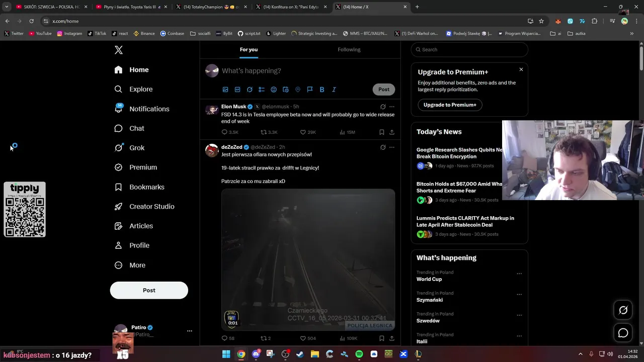Reload the page in Chrome
Image resolution: width=644 pixels, height=362 pixels.
pyautogui.click(x=31, y=21)
